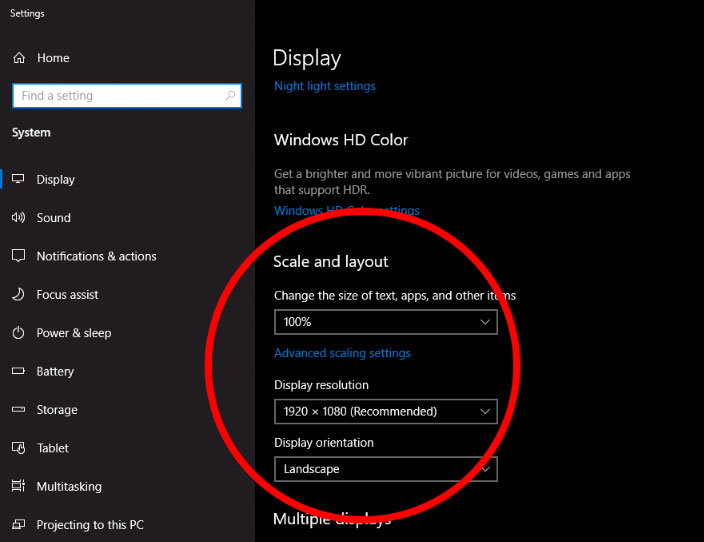Click the Projecting to this PC icon

coord(18,525)
